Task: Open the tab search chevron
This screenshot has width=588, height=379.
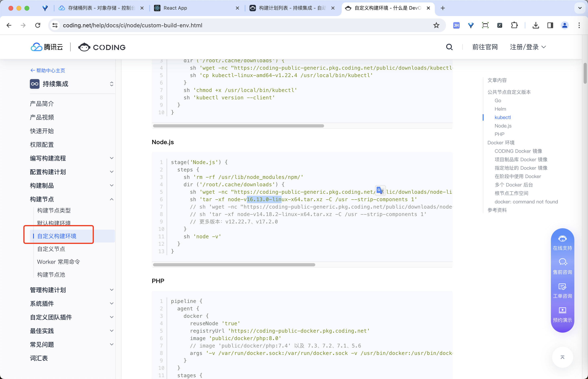Action: tap(580, 8)
